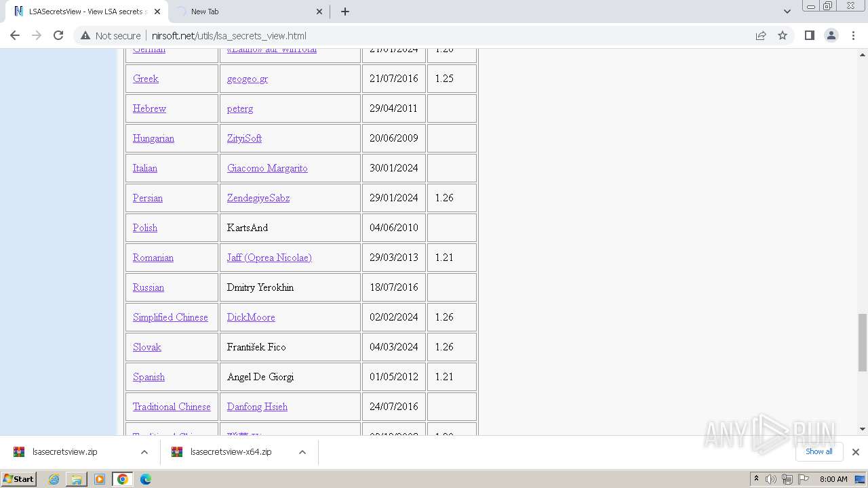Close the New Tab tab

(x=320, y=12)
